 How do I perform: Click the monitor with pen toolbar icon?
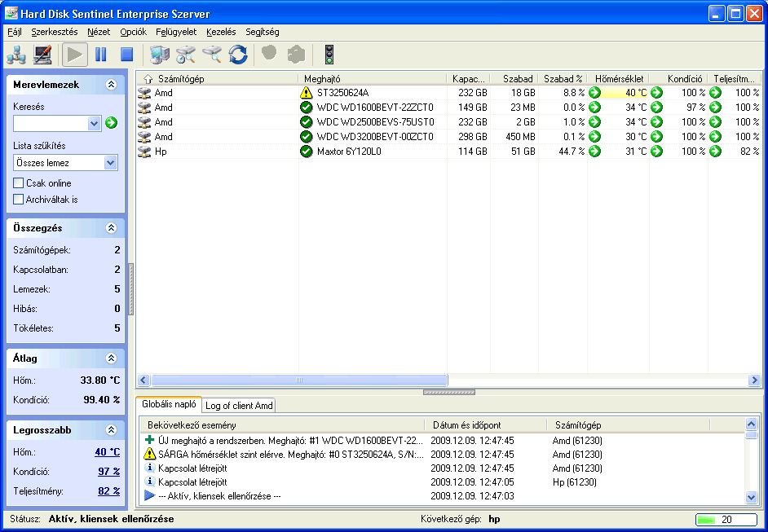[x=42, y=55]
